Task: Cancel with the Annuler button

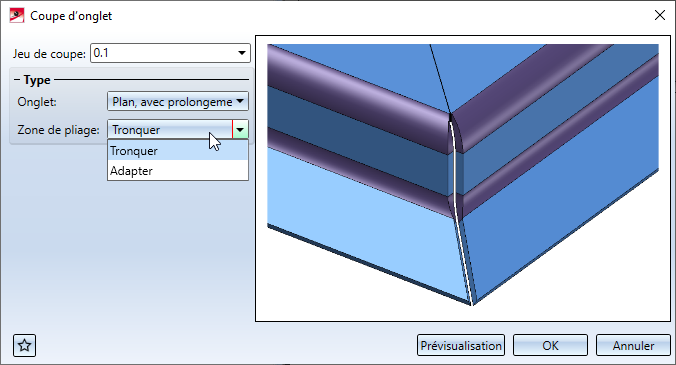Action: 633,345
